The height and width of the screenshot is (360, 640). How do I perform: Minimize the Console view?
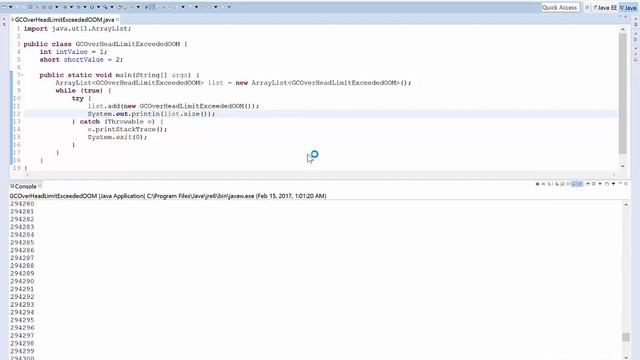[x=620, y=184]
